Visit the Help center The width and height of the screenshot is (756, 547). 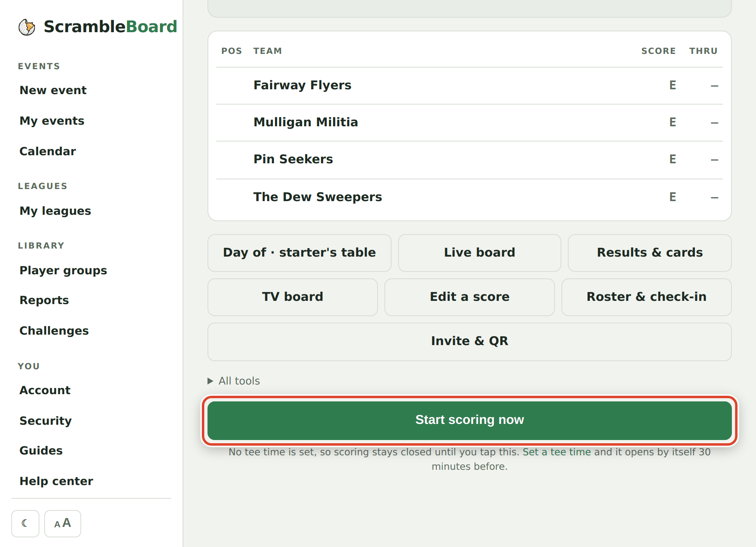[56, 481]
